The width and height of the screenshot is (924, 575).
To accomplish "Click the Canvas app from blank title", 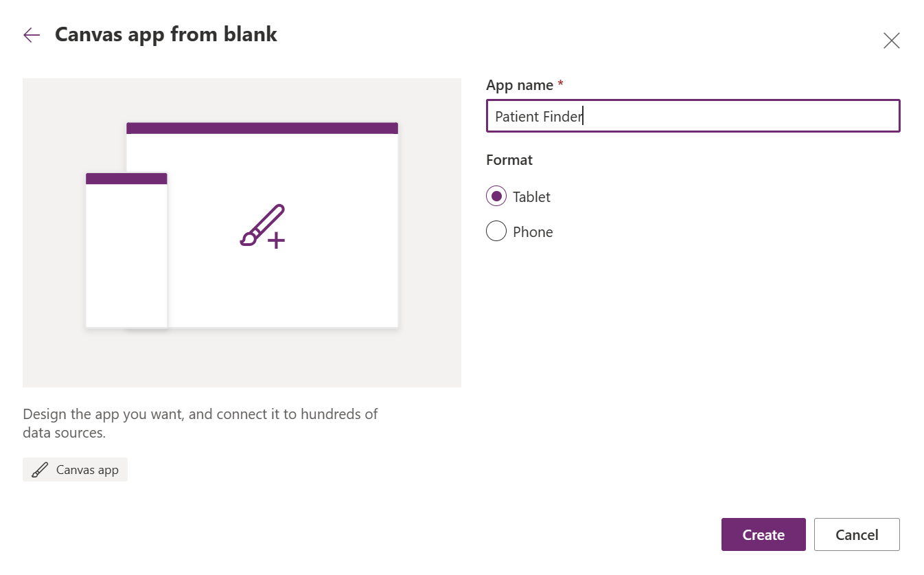I will click(x=165, y=34).
